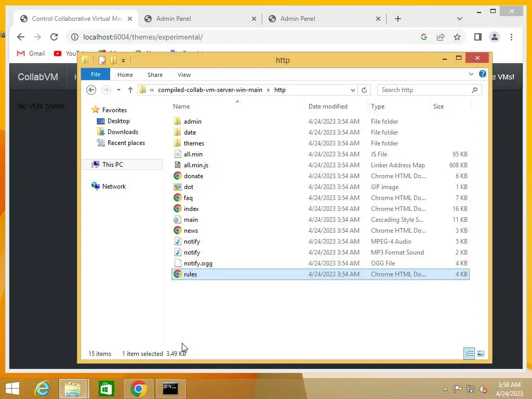Select This PC in navigation pane
This screenshot has height=399, width=532.
point(113,165)
